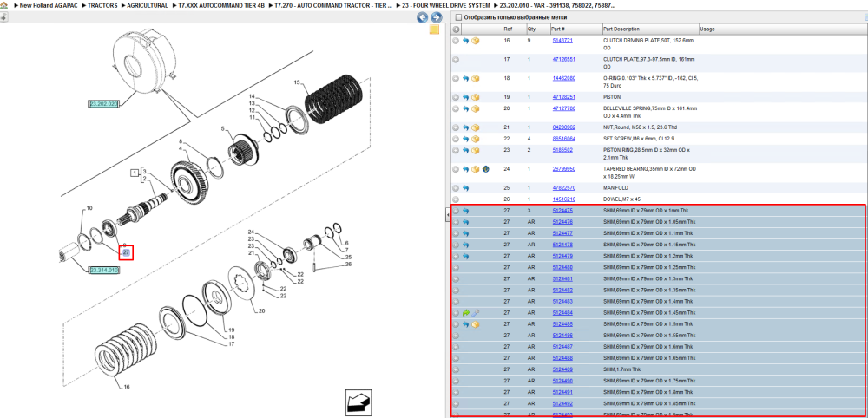This screenshot has height=418, width=868.
Task: Collapse the parts panel using splitter arrow
Action: [448, 216]
